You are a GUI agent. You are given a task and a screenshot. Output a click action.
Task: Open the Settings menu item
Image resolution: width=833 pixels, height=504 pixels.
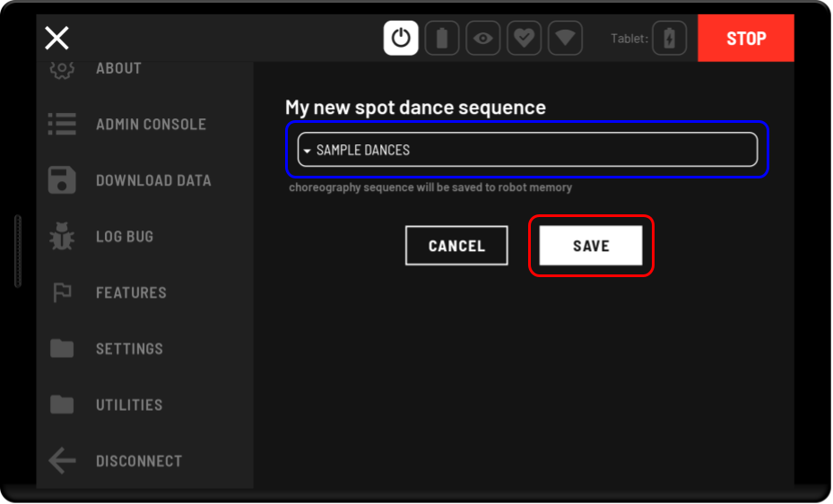[129, 349]
